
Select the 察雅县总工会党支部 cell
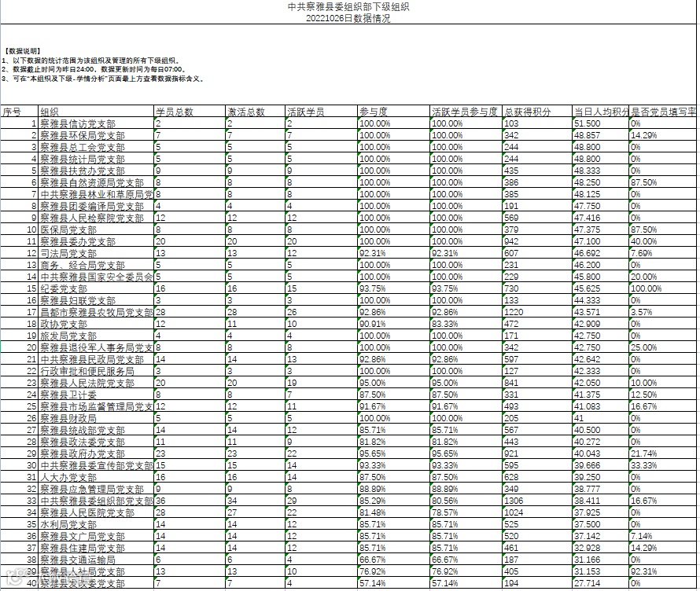pos(95,147)
